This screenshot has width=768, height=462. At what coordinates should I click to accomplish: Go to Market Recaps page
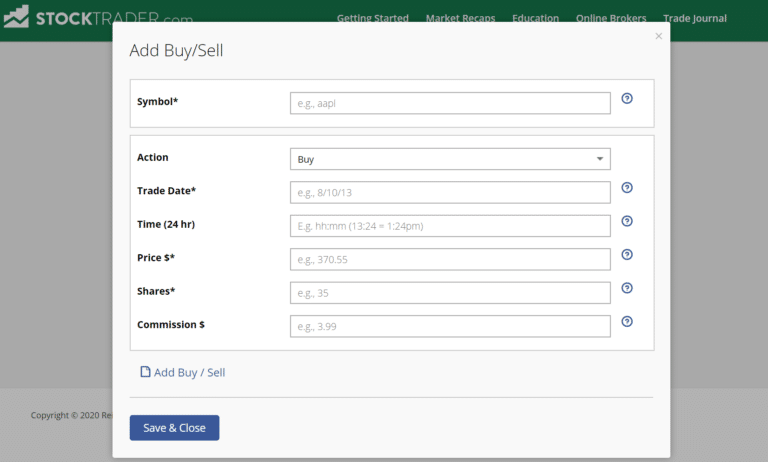click(x=461, y=18)
